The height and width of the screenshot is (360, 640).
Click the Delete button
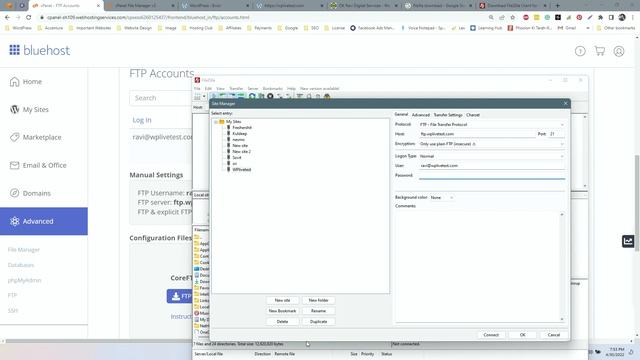click(x=282, y=322)
